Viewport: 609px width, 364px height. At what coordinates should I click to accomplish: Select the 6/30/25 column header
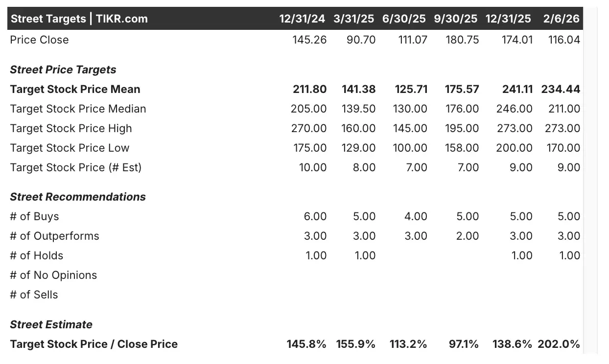pos(405,19)
